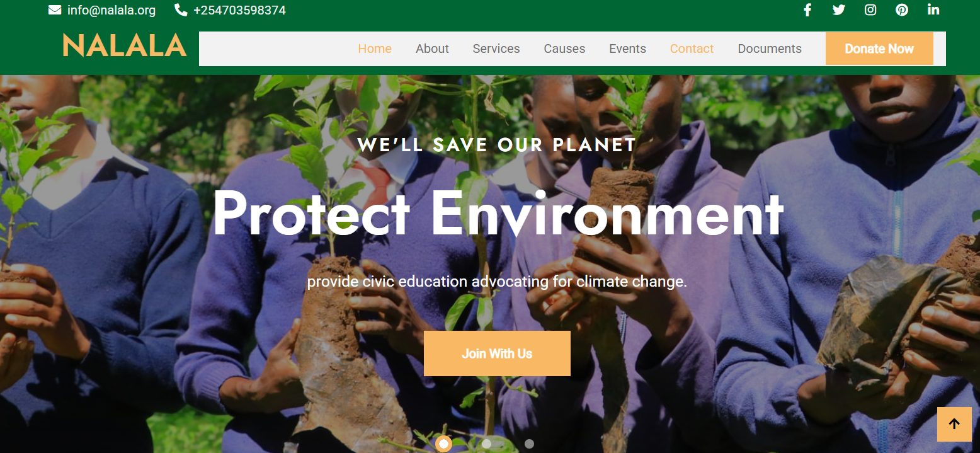Go to the About page
Viewport: 980px width, 453px height.
432,49
